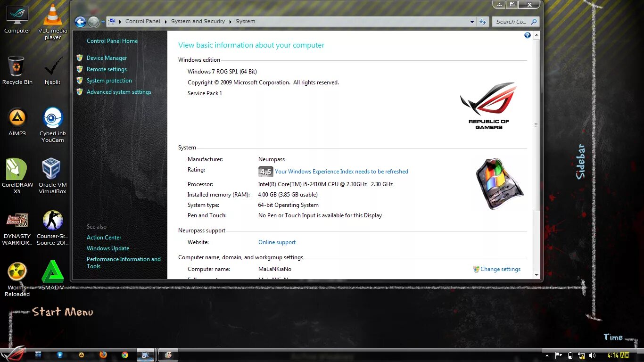
Task: Open the AIMP taskbar icon
Action: [82, 355]
